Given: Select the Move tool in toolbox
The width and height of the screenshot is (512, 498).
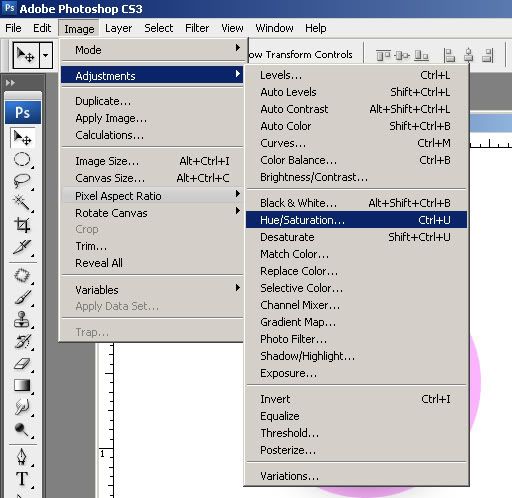Looking at the screenshot, I should (x=22, y=138).
